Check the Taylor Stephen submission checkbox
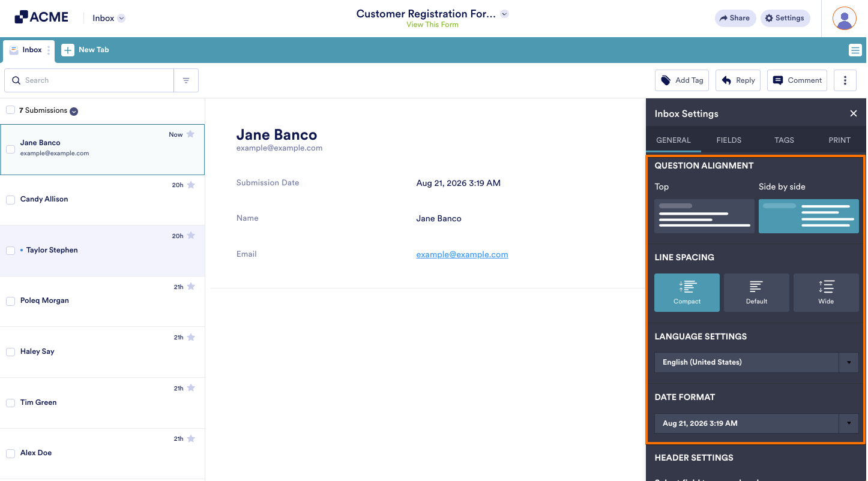This screenshot has height=481, width=868. (x=10, y=251)
